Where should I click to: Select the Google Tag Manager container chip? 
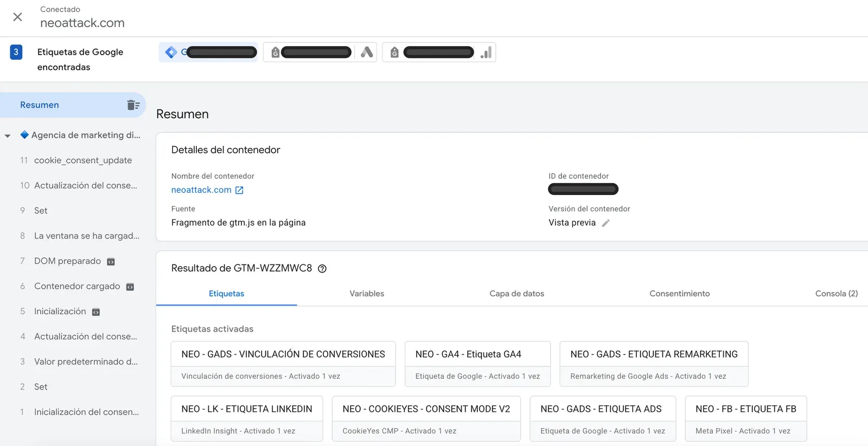(208, 52)
